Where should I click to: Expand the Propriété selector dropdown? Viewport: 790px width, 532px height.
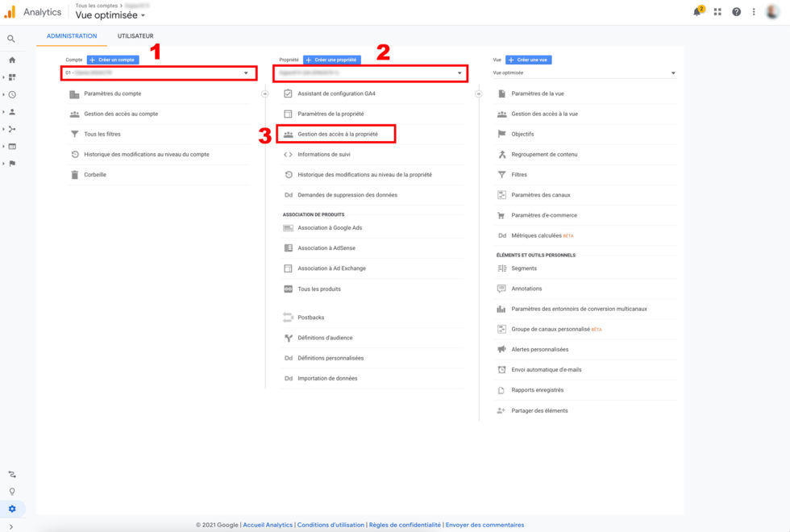tap(370, 73)
